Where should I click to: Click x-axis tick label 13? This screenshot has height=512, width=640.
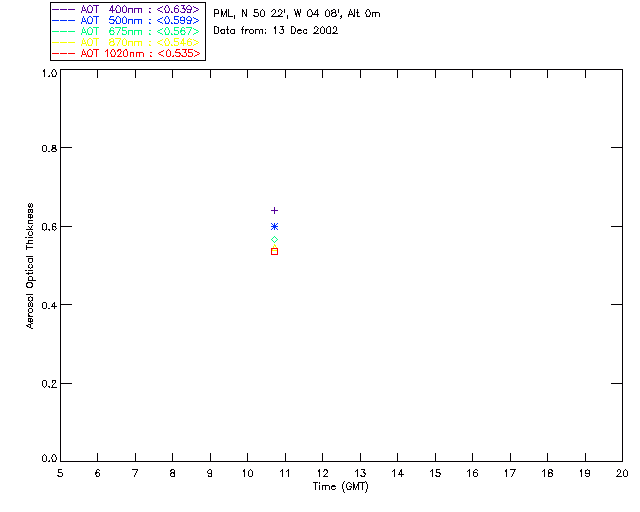point(360,473)
